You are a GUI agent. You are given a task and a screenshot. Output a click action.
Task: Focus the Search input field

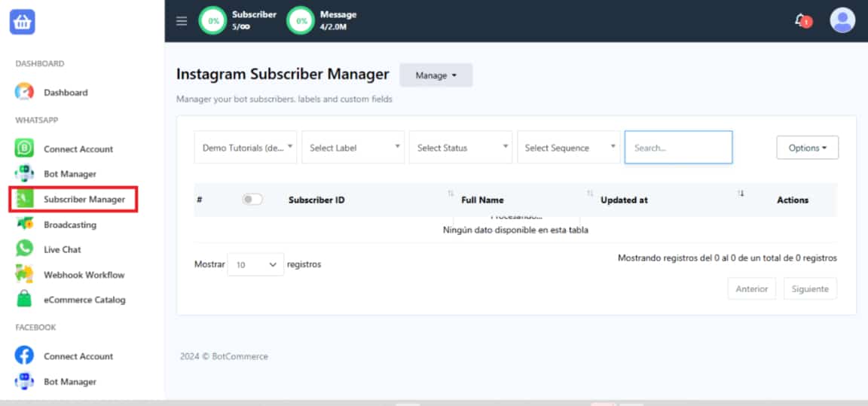678,148
